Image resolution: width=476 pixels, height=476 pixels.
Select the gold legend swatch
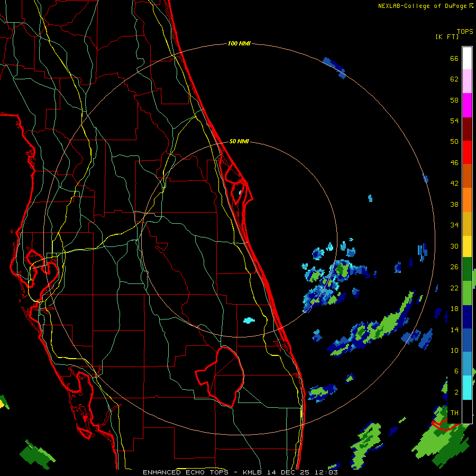point(467,224)
